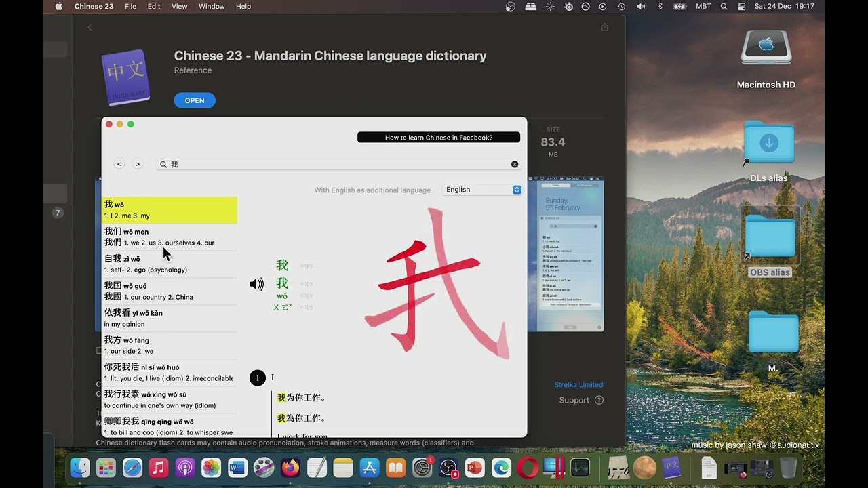
Task: Open Launchpad from the dock
Action: point(106,468)
